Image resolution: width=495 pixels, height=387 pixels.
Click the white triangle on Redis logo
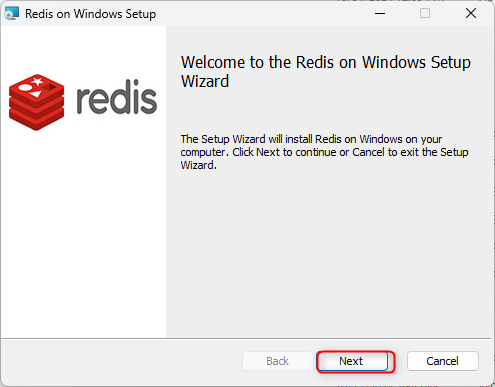(x=36, y=94)
